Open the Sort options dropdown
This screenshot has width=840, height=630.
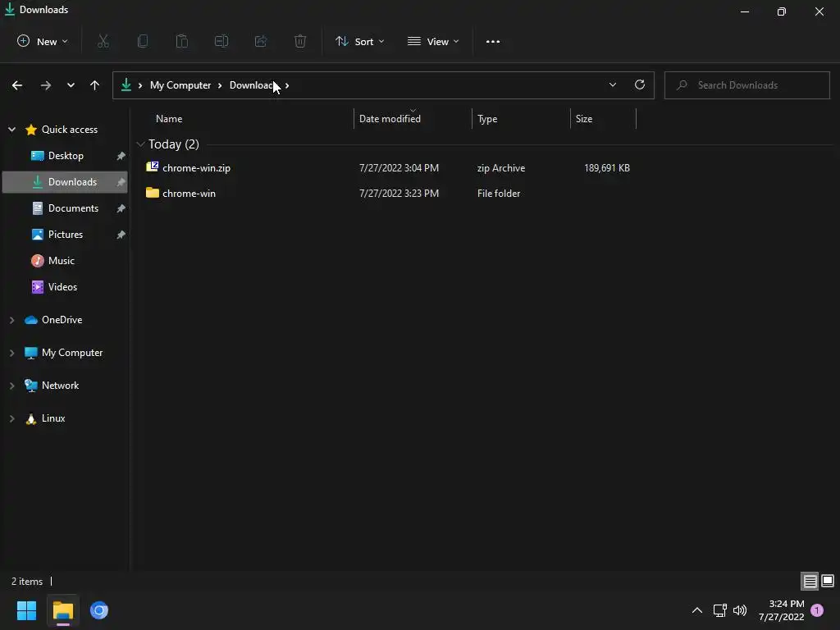(360, 41)
